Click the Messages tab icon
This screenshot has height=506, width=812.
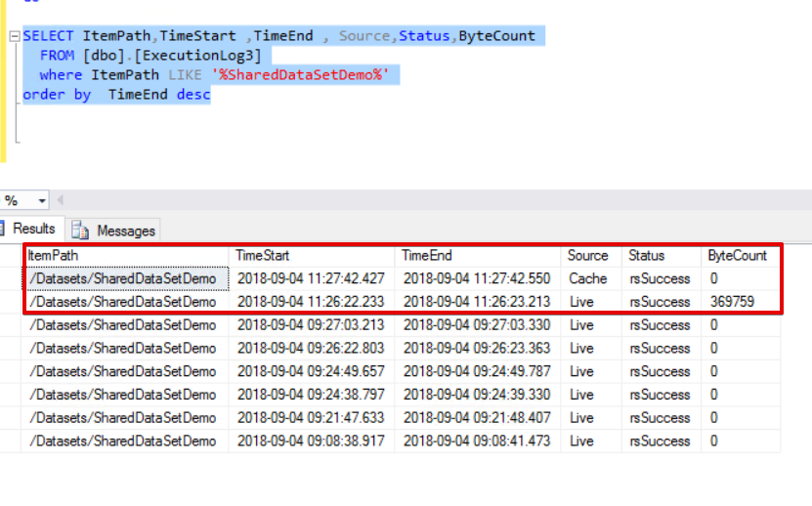pos(80,230)
